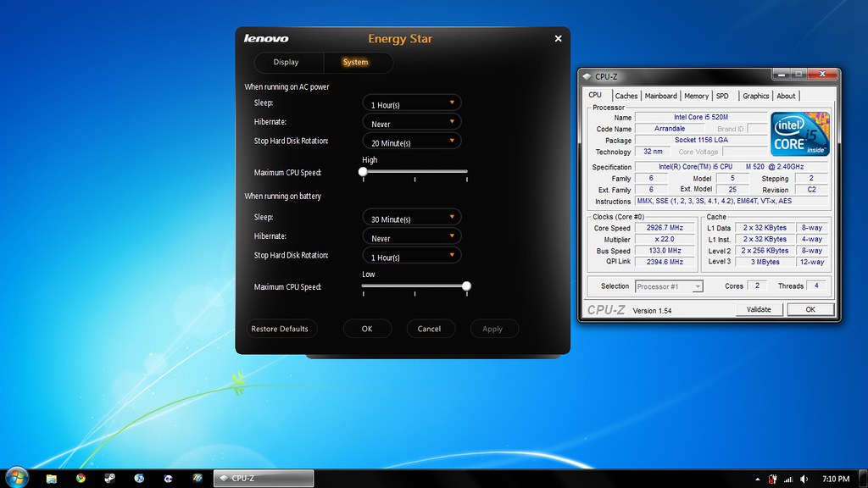Click the Specification field in CPU-Z
This screenshot has height=488, width=868.
pos(732,167)
